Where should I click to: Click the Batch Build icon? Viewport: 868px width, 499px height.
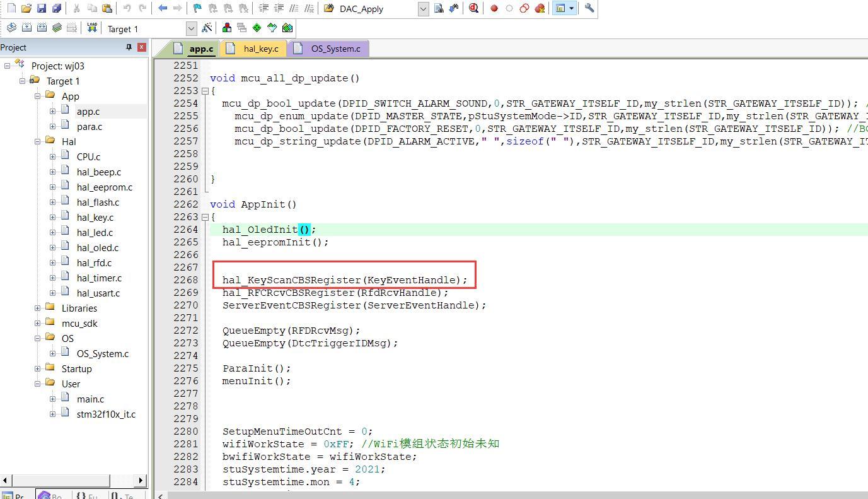coord(57,28)
